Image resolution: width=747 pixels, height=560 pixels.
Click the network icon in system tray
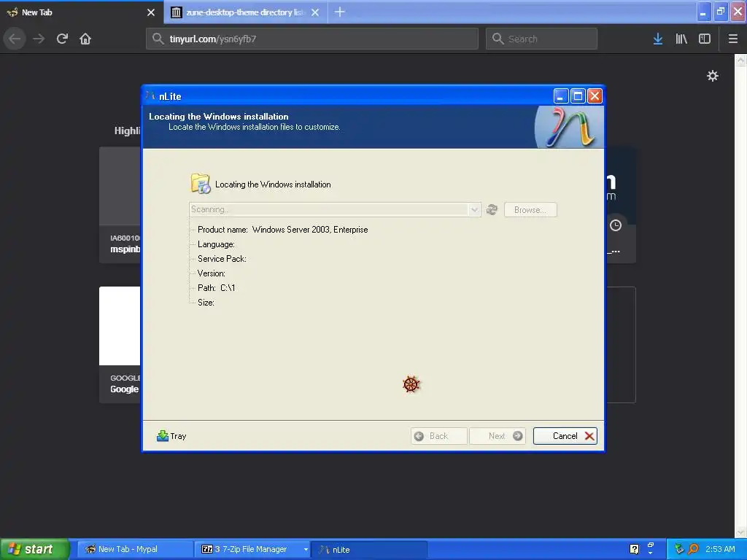tap(679, 549)
